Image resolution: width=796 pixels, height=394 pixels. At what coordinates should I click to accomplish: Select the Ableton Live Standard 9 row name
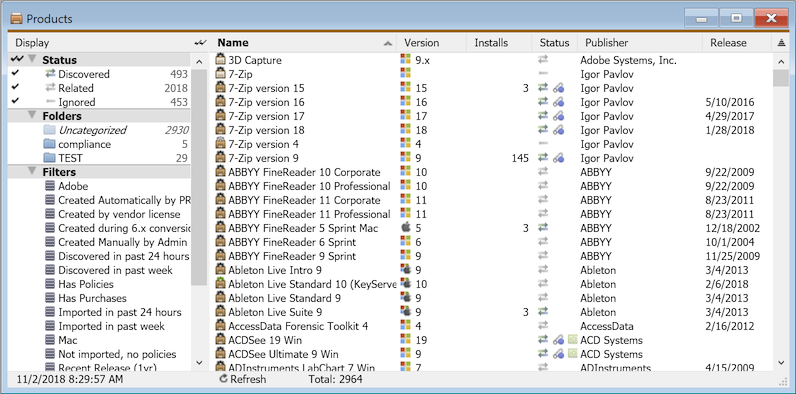point(284,298)
